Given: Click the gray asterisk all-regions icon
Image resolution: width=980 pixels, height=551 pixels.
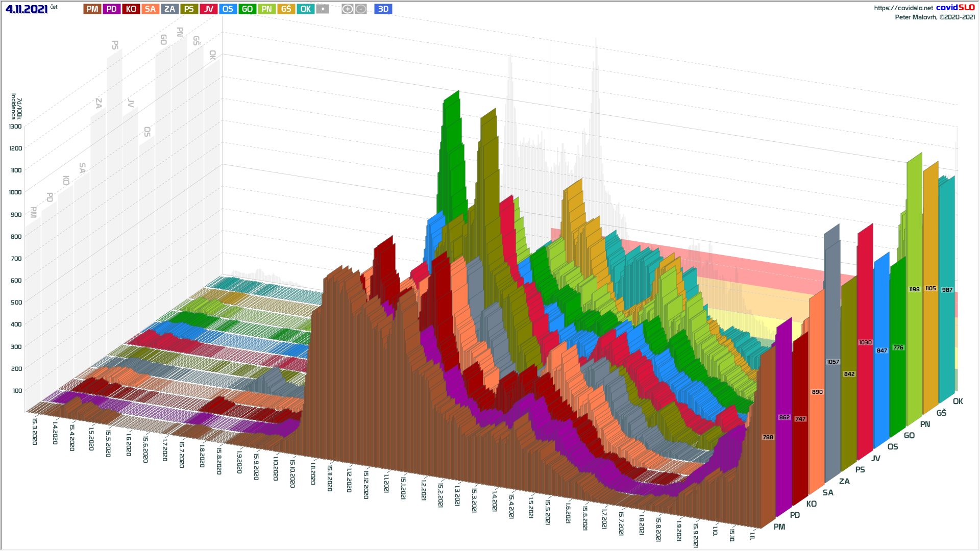Looking at the screenshot, I should [323, 9].
